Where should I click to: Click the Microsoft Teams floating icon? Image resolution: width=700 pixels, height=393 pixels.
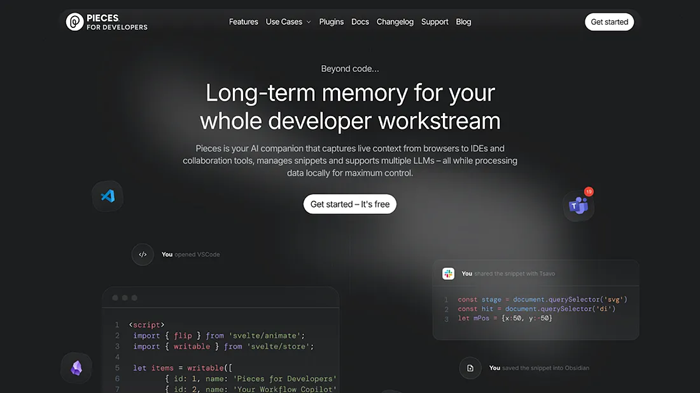point(579,206)
